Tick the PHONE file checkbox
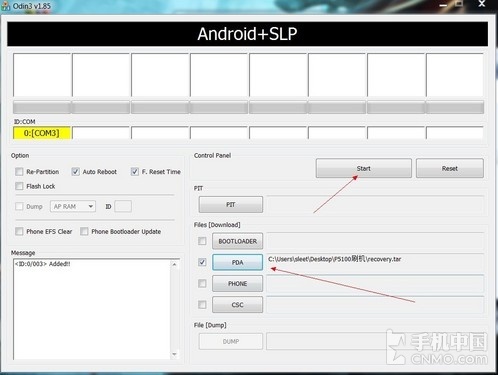 (x=202, y=283)
